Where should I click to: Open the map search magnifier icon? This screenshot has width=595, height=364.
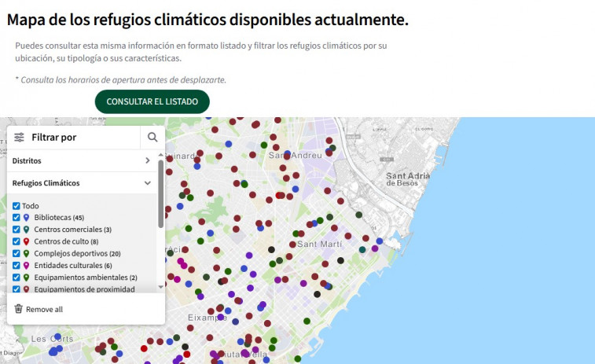point(152,137)
